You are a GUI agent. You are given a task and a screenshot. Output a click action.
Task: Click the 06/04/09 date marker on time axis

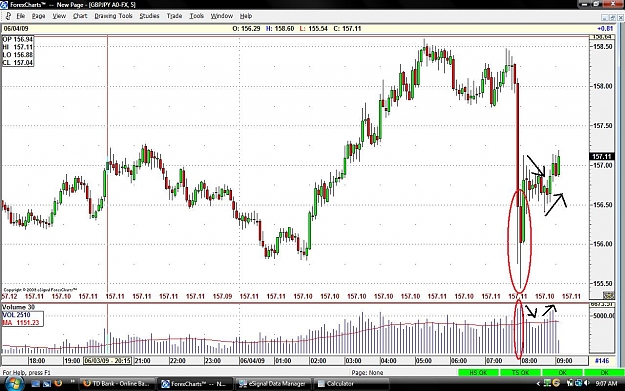tap(252, 361)
